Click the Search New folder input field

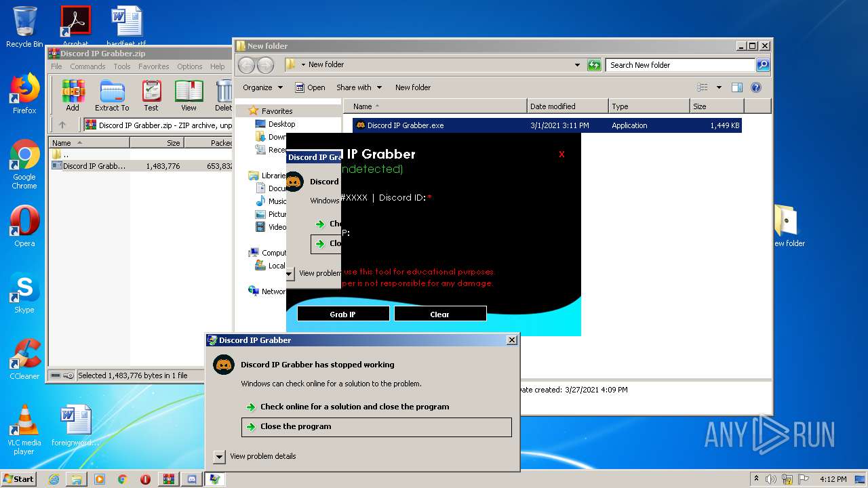pos(680,65)
